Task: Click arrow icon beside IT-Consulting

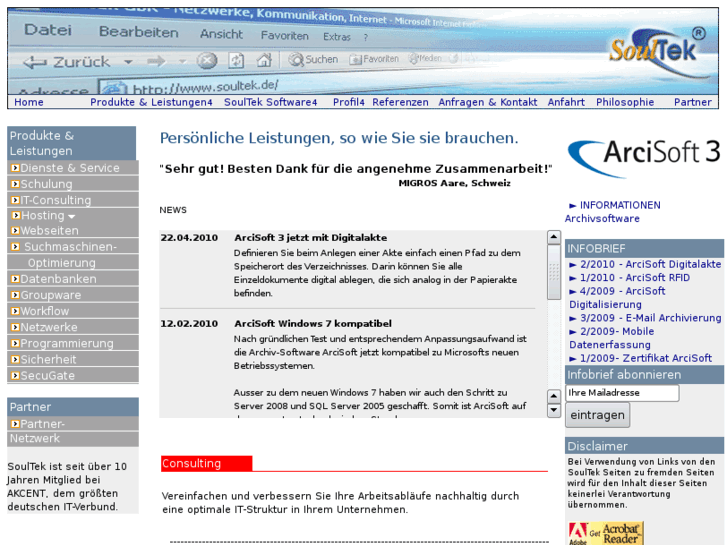Action: 15,200
